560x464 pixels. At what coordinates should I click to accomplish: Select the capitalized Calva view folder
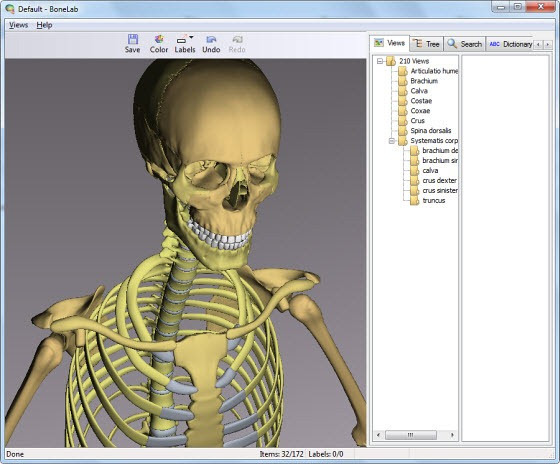pyautogui.click(x=419, y=91)
